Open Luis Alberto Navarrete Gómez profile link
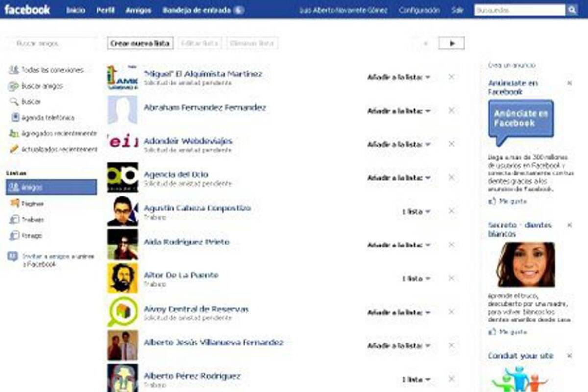 (343, 10)
